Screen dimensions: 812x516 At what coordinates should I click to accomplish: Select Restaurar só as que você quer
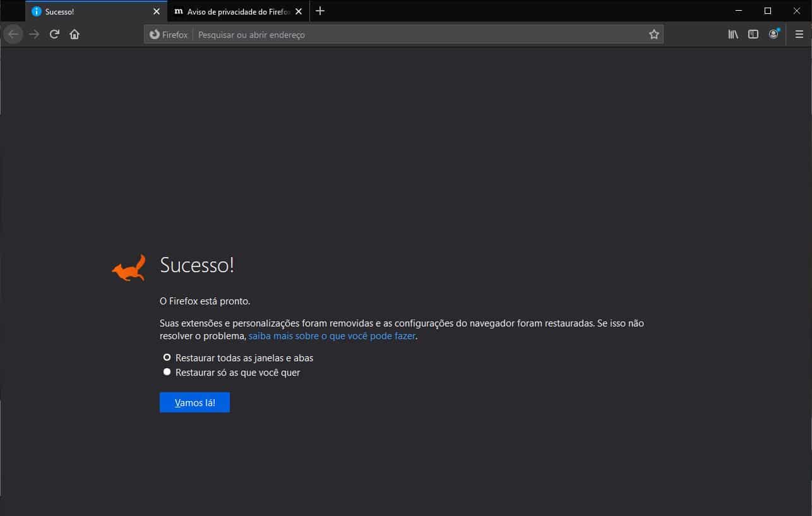pyautogui.click(x=232, y=373)
